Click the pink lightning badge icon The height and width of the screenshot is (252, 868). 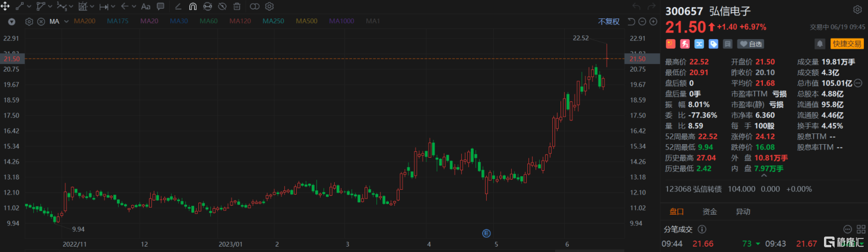(685, 44)
